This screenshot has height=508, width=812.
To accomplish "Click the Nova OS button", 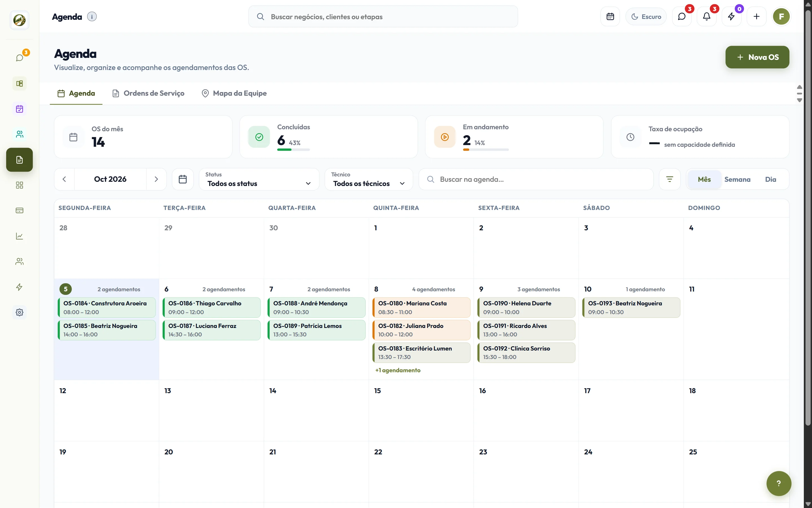I will [757, 57].
